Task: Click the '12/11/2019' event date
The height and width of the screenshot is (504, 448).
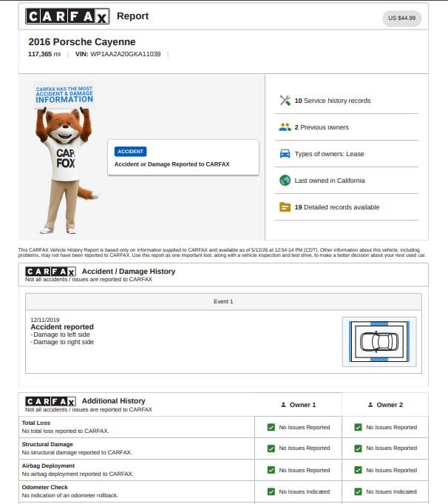Action: [45, 320]
